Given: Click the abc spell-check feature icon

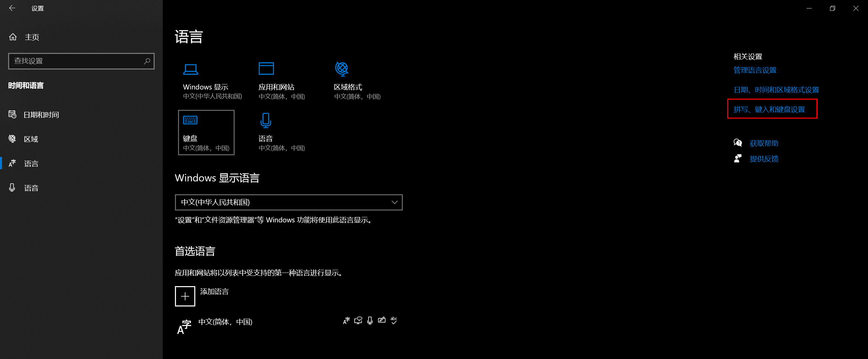Looking at the screenshot, I should pyautogui.click(x=394, y=320).
